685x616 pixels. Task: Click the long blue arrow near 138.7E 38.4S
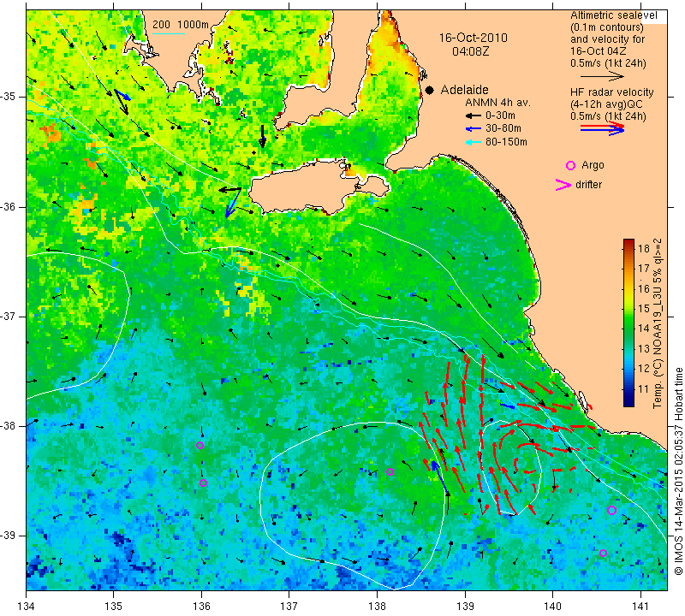(440, 478)
